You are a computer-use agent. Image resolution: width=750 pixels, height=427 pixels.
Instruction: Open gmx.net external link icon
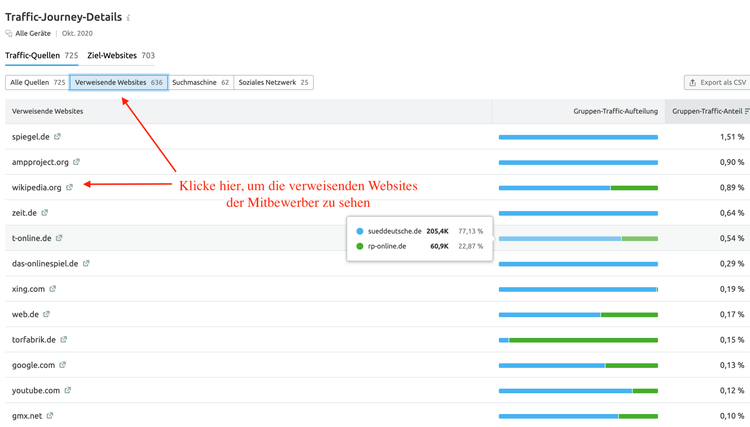50,415
